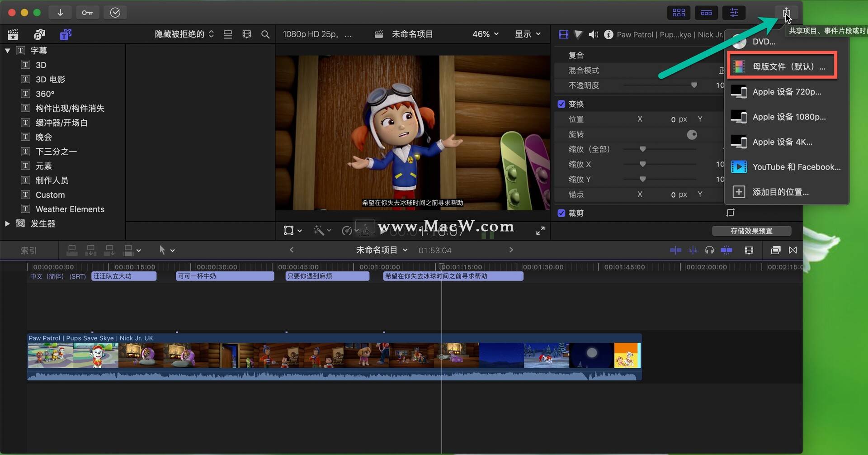The width and height of the screenshot is (868, 455).
Task: Go back in timeline history arrow
Action: pos(292,250)
